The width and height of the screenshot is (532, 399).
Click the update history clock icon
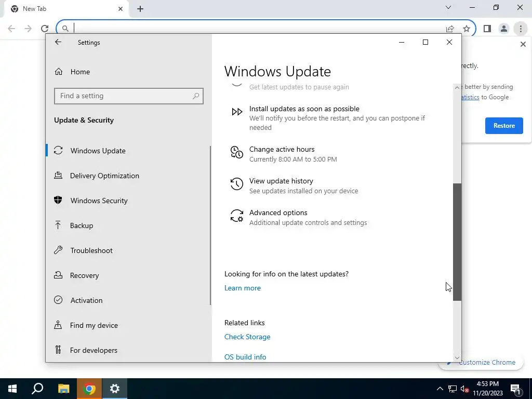[x=237, y=184]
